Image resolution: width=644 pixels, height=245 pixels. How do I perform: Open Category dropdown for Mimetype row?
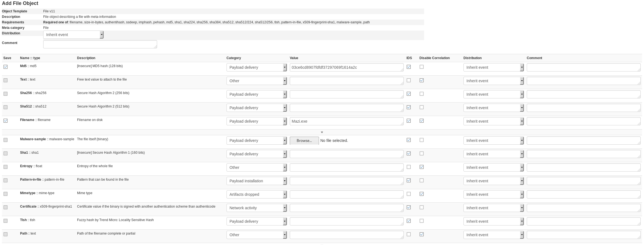click(x=256, y=194)
